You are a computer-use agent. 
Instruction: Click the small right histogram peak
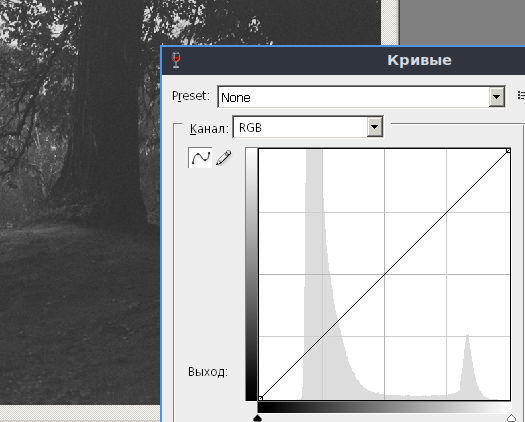pos(468,368)
